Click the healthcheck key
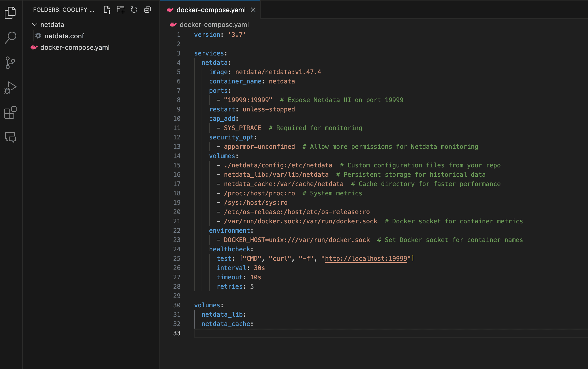The width and height of the screenshot is (588, 369). click(230, 249)
